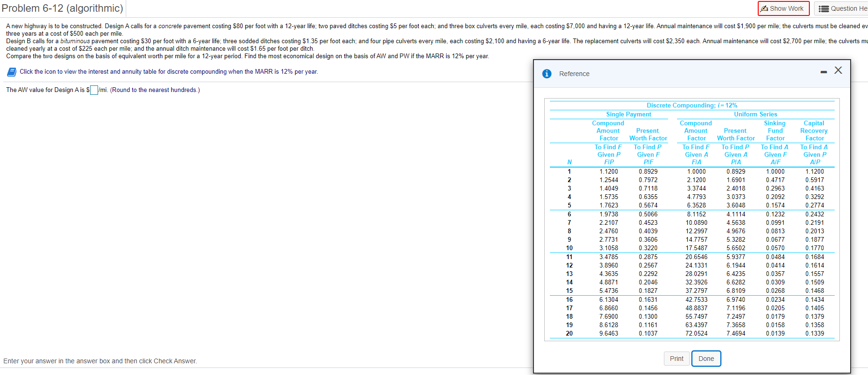Click the value 4.1114 in row 6

tap(736, 214)
